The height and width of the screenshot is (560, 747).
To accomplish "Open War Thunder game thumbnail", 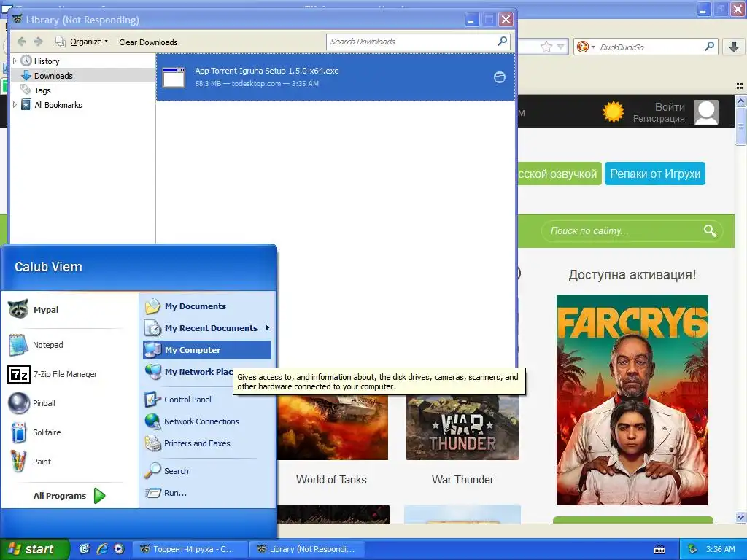I will coord(462,427).
